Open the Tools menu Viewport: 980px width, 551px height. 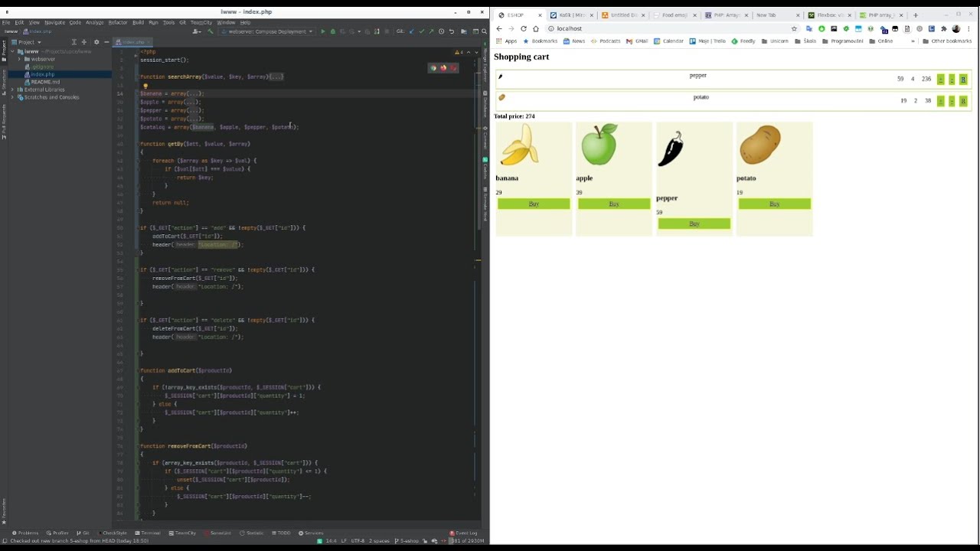[x=168, y=22]
